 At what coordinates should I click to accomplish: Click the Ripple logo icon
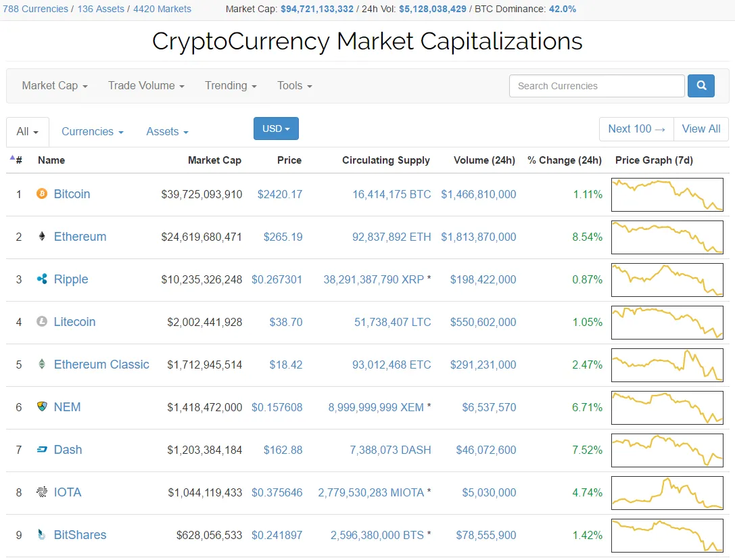42,279
